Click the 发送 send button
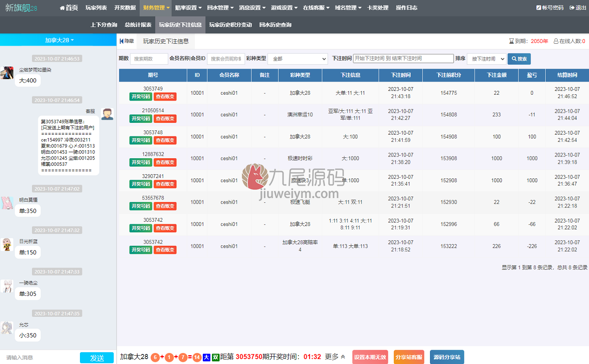This screenshot has width=589, height=364. click(x=97, y=358)
